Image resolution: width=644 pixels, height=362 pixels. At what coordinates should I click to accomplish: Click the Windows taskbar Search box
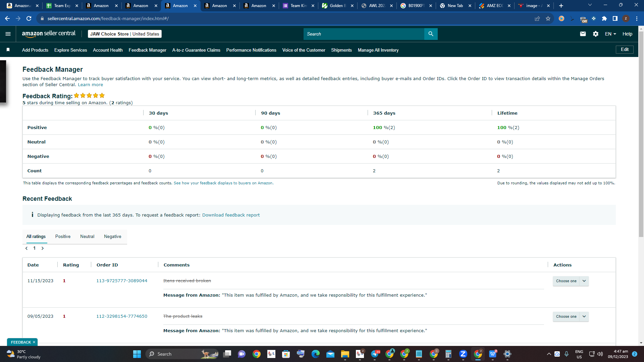tap(182, 354)
